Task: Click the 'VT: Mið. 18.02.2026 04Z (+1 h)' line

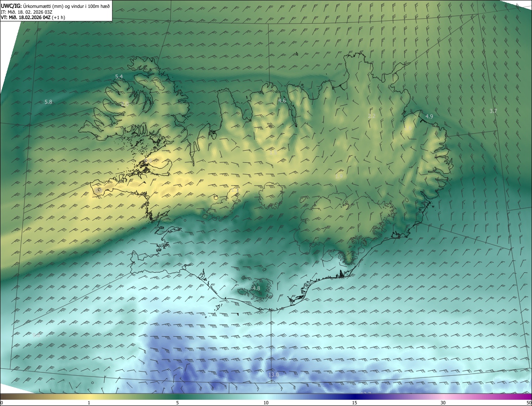Action: 33,17
